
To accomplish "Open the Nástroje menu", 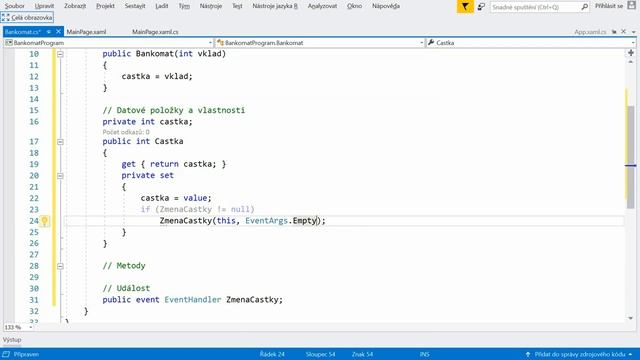I will coord(211,6).
